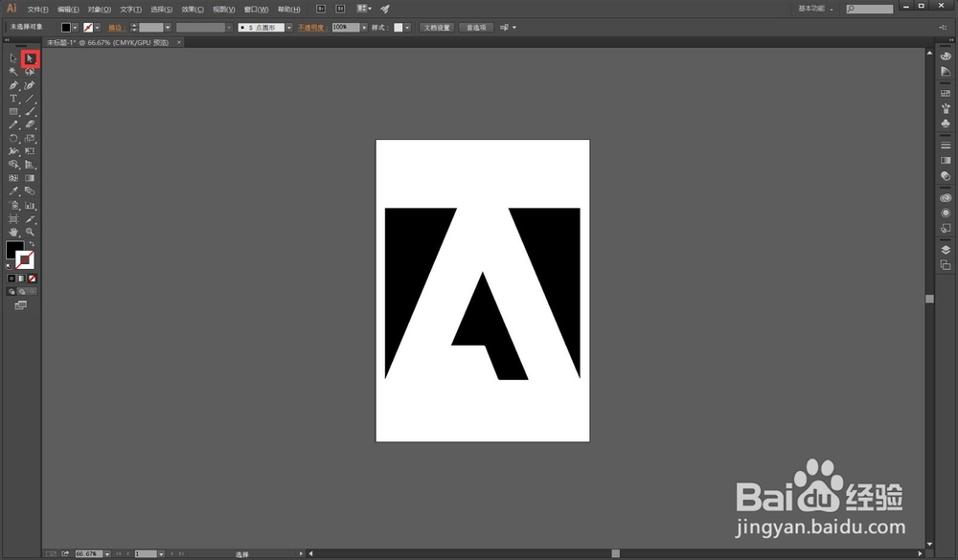Open the 效果(C) menu
This screenshot has width=958, height=560.
(x=193, y=10)
